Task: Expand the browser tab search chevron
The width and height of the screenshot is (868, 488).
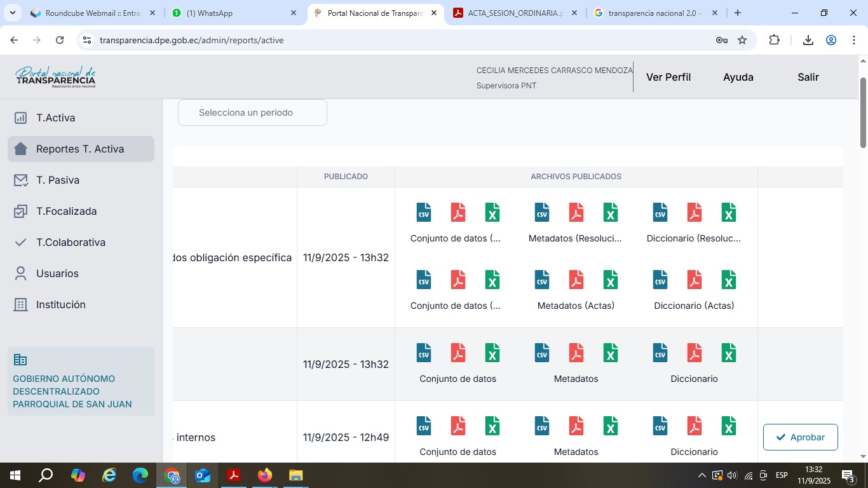Action: (x=13, y=13)
